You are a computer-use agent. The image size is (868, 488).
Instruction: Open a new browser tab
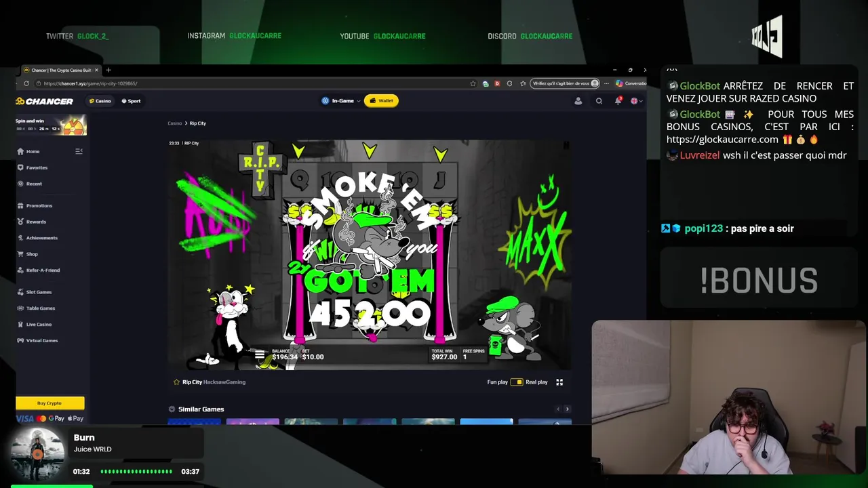[x=108, y=70]
